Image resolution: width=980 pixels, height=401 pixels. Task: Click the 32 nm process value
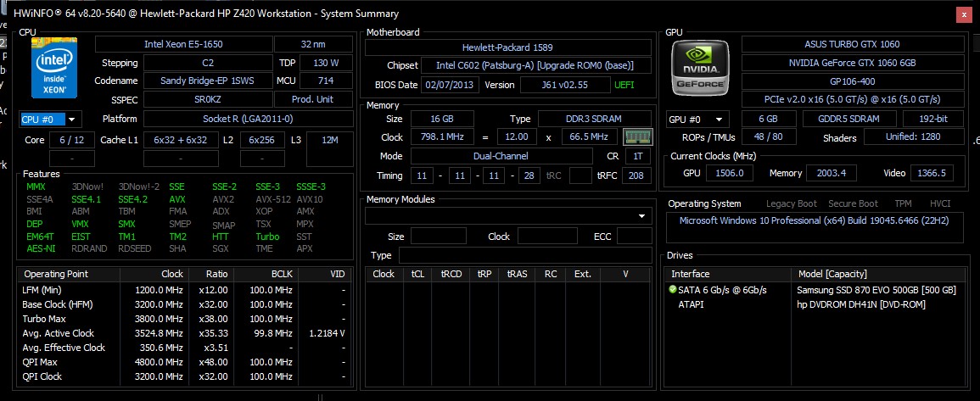(313, 44)
